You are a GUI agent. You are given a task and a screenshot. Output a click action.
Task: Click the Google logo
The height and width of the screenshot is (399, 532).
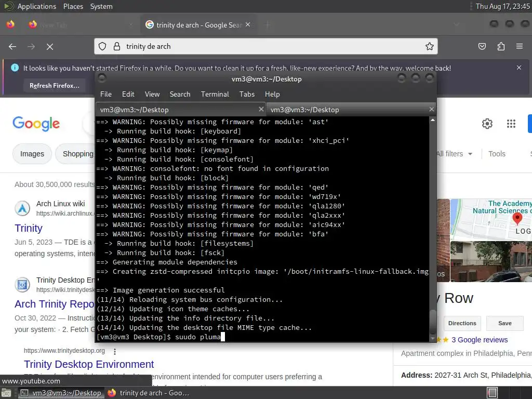click(36, 124)
